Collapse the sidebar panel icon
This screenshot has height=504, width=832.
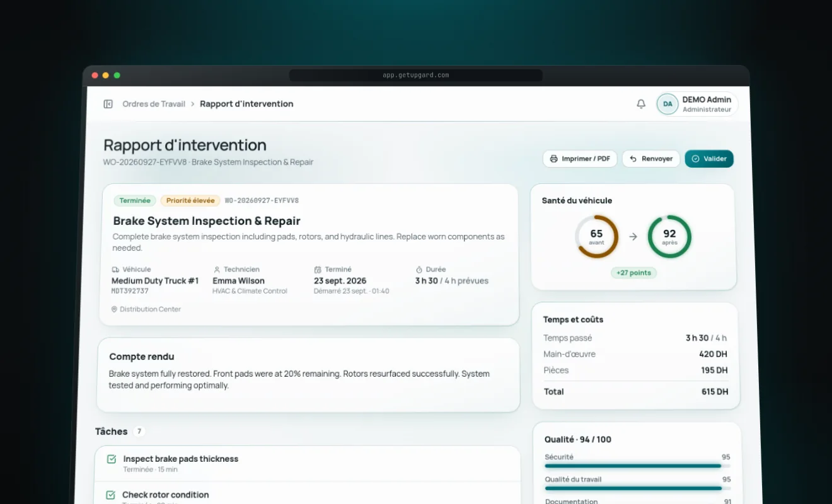coord(108,104)
